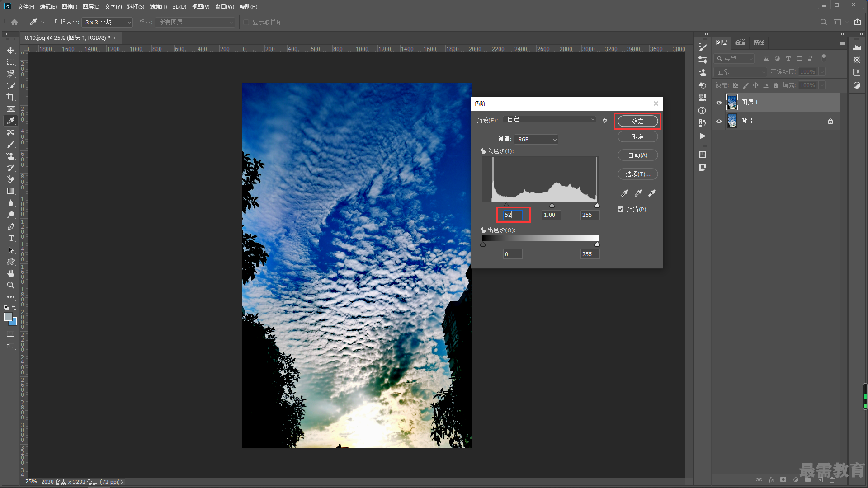Switch to the 路径 tab
Viewport: 868px width, 488px height.
pos(759,42)
